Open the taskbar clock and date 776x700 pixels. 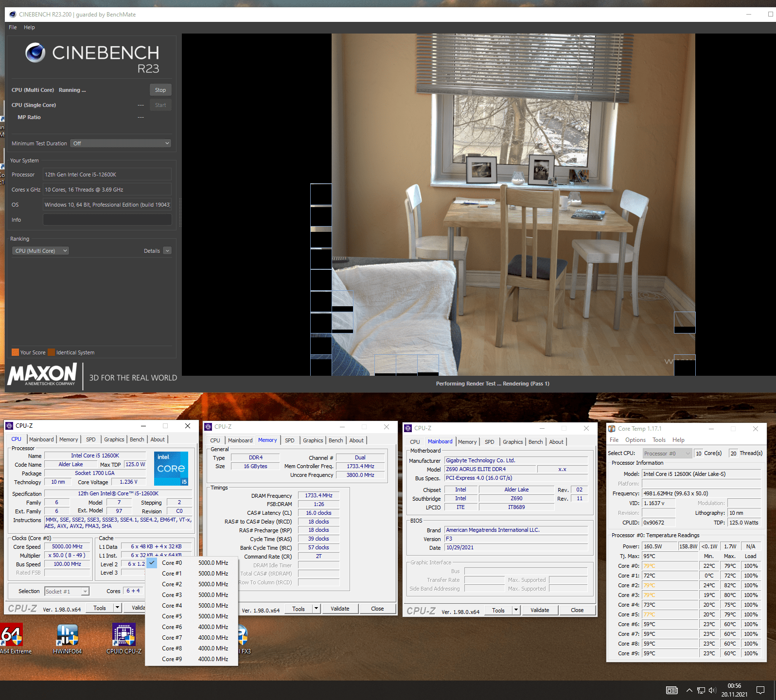(734, 690)
